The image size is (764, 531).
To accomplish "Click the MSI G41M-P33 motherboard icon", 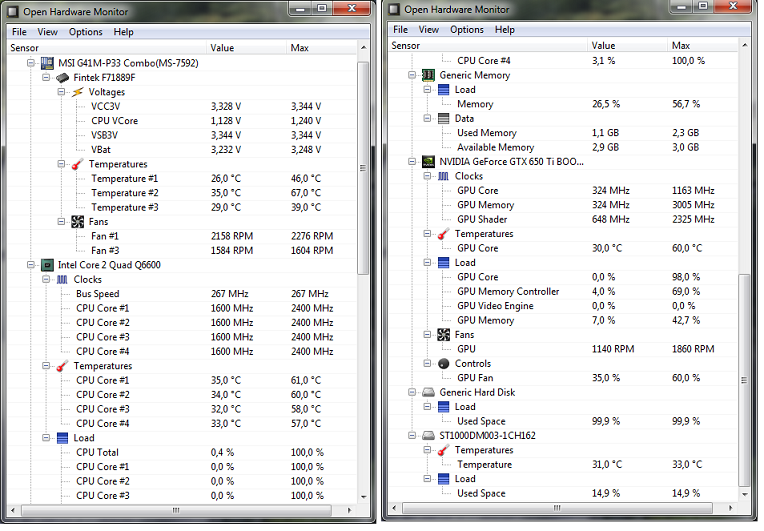I will (x=47, y=63).
